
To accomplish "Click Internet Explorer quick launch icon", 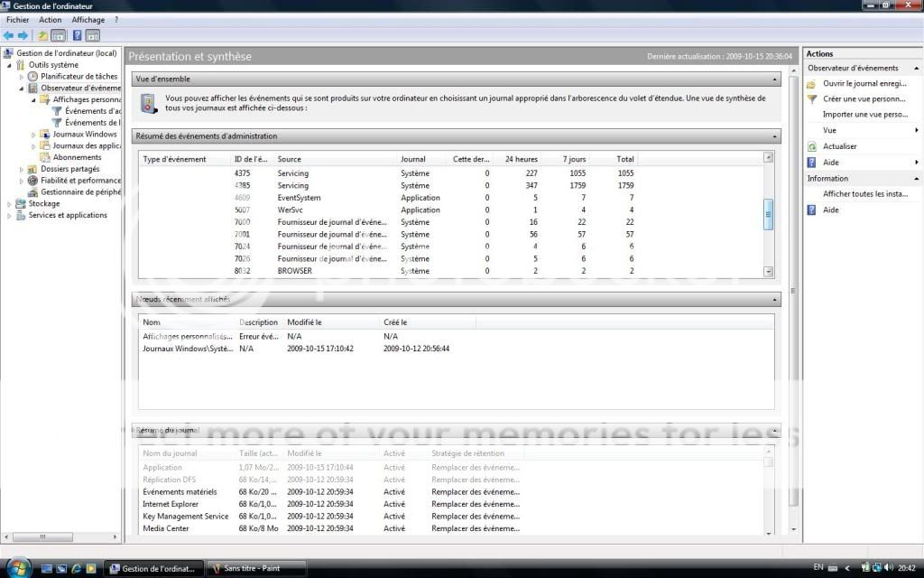I will pos(76,569).
